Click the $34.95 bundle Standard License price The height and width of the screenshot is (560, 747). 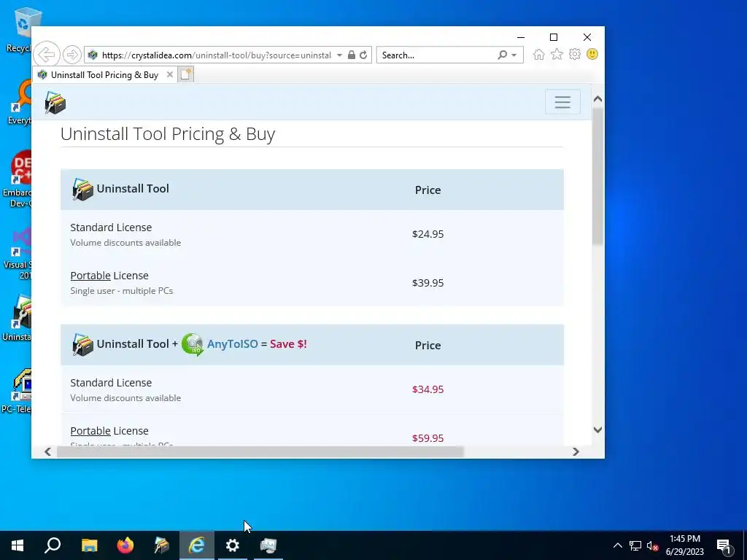point(427,389)
